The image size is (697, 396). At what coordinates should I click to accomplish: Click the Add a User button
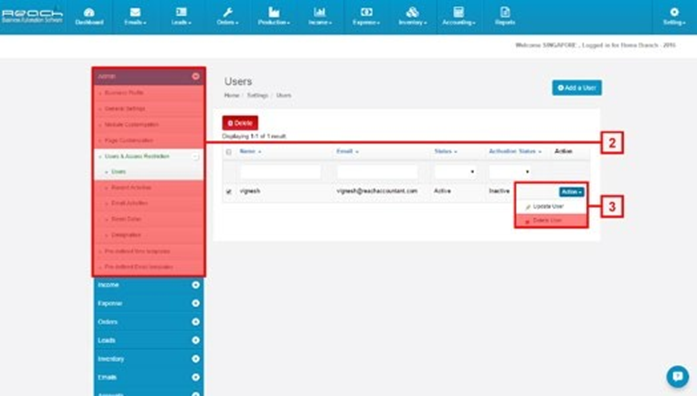(577, 88)
